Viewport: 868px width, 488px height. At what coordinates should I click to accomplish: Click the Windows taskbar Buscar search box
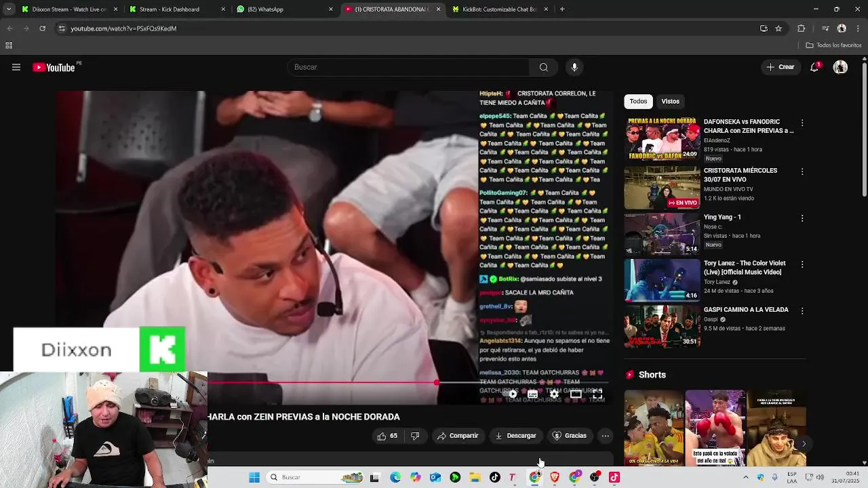[x=315, y=477]
